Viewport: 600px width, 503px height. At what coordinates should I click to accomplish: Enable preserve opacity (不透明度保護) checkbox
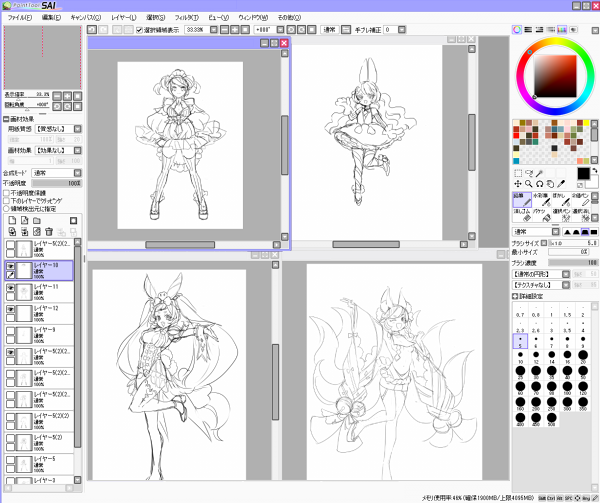[6, 193]
